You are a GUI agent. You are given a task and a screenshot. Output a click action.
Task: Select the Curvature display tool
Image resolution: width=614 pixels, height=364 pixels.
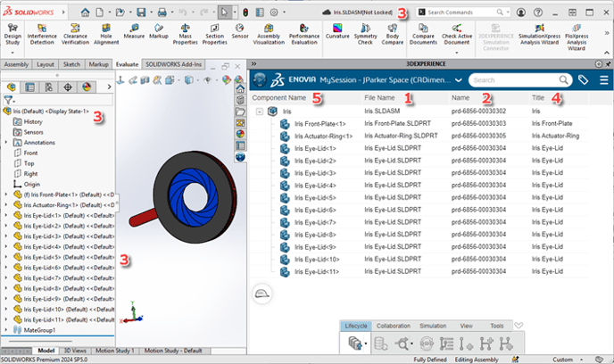[x=337, y=31]
